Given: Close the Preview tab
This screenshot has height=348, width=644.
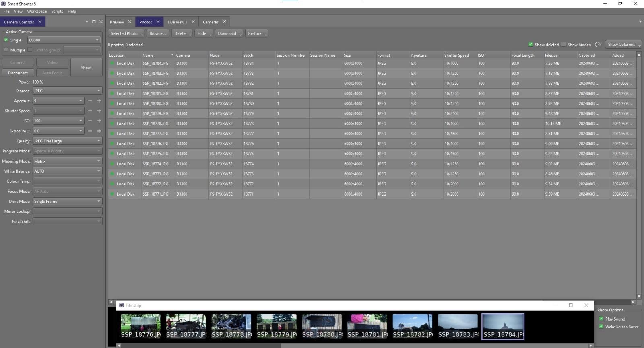Looking at the screenshot, I should tap(130, 22).
